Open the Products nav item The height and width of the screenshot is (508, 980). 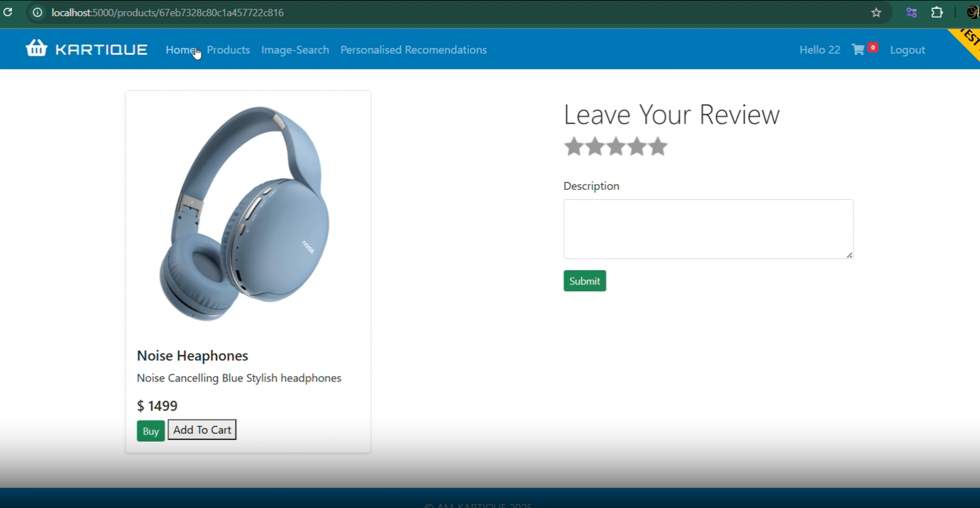(x=229, y=50)
